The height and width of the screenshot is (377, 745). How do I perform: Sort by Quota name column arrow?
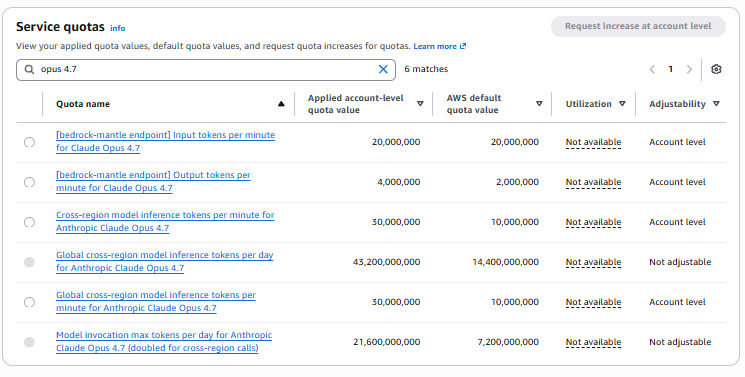point(281,104)
